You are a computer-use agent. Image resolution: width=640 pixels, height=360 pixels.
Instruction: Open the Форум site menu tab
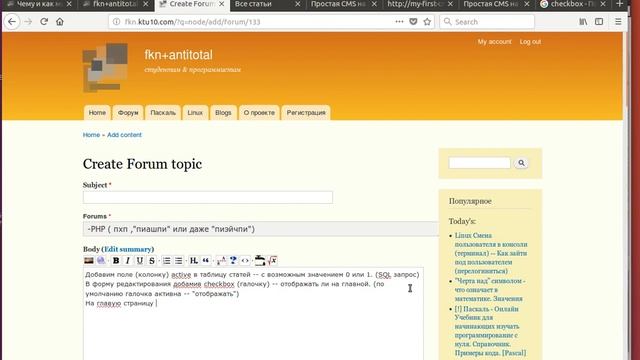pyautogui.click(x=128, y=113)
